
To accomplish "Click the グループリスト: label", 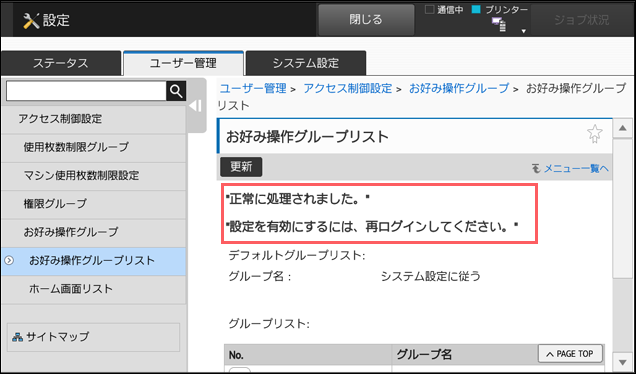I will pyautogui.click(x=269, y=324).
